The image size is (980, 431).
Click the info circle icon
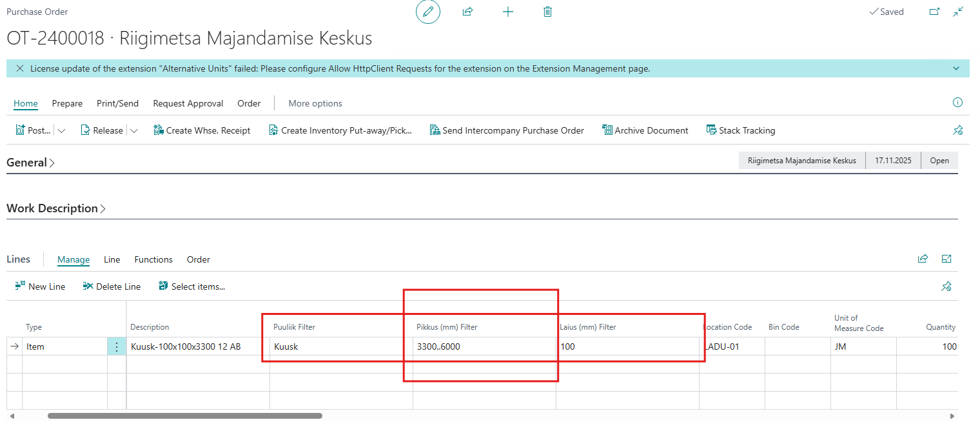[x=957, y=103]
